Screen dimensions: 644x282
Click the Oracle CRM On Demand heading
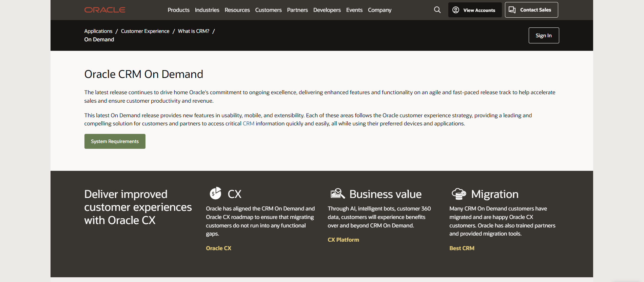pyautogui.click(x=143, y=74)
